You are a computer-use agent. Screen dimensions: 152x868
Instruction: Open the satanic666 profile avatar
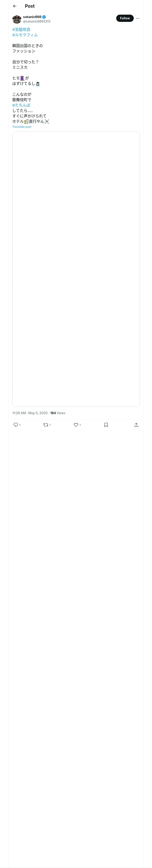click(x=17, y=19)
